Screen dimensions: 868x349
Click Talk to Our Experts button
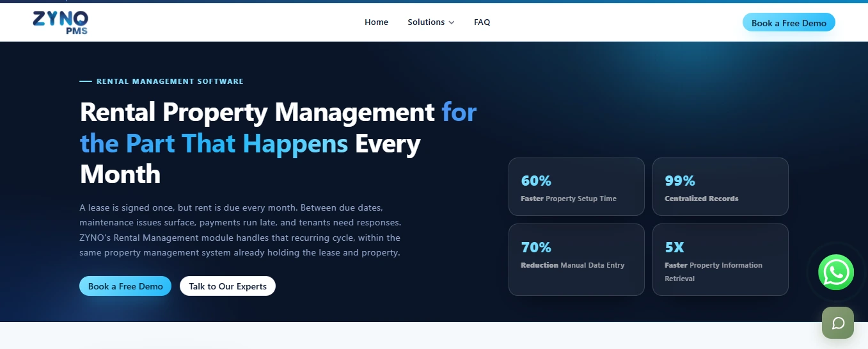point(228,286)
